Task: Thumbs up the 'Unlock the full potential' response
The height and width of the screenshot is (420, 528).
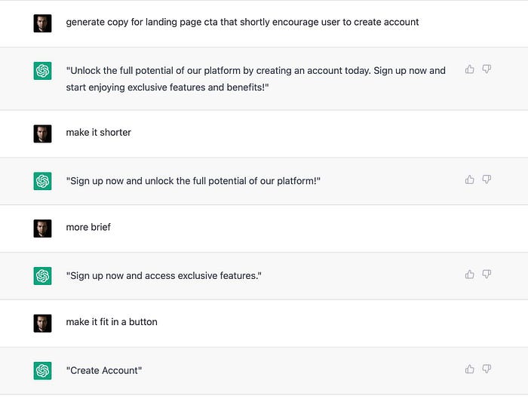Action: click(469, 69)
